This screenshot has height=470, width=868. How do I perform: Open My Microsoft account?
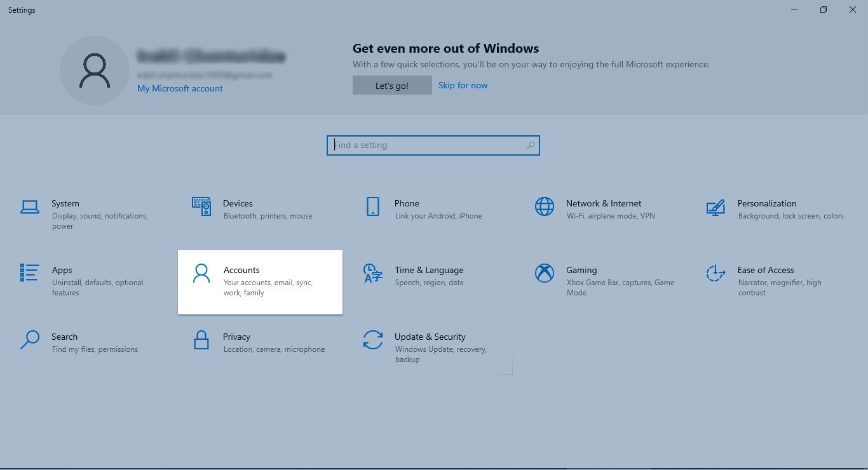pyautogui.click(x=180, y=88)
